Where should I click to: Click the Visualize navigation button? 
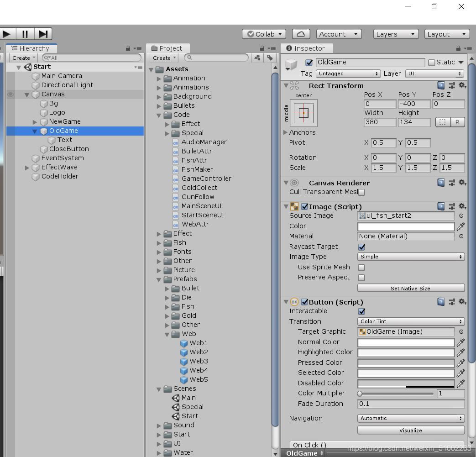click(410, 431)
